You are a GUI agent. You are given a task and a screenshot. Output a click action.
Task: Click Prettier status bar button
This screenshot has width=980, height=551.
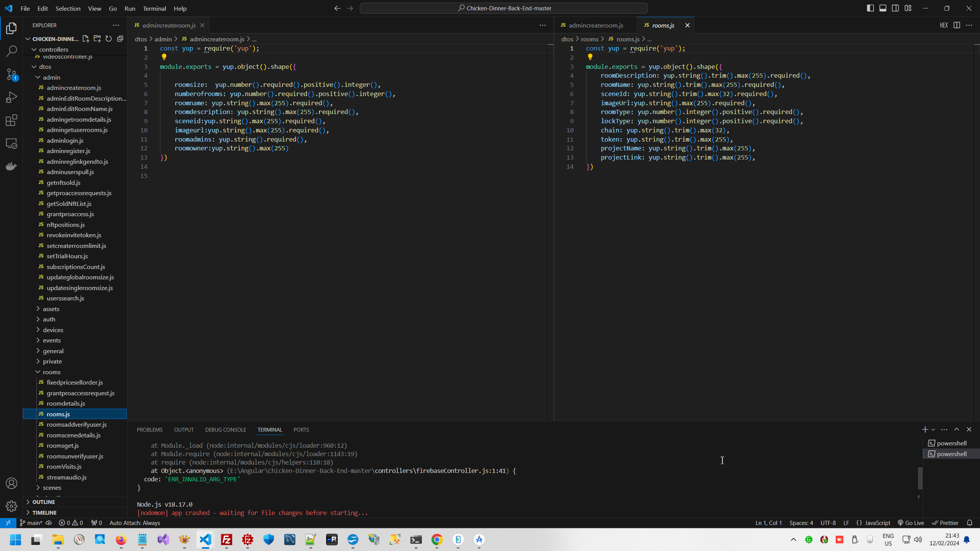[945, 523]
